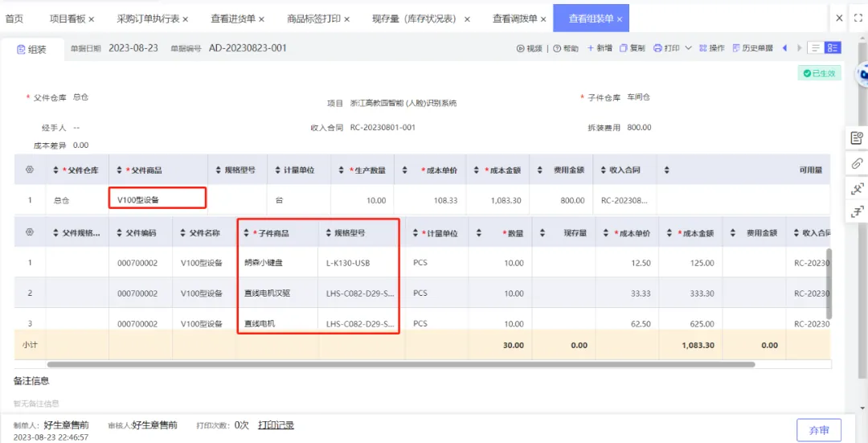Open the 打印记录 link

tap(276, 425)
